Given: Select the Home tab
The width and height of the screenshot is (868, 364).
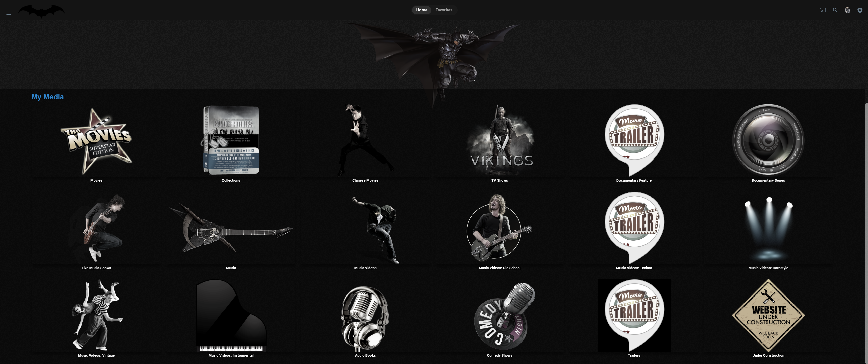Looking at the screenshot, I should point(421,10).
